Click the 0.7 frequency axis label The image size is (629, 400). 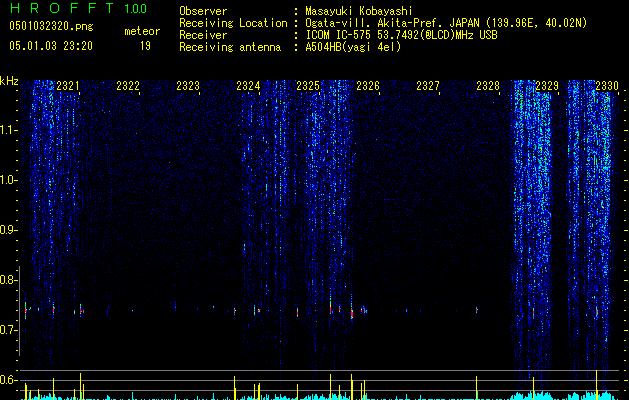click(9, 330)
